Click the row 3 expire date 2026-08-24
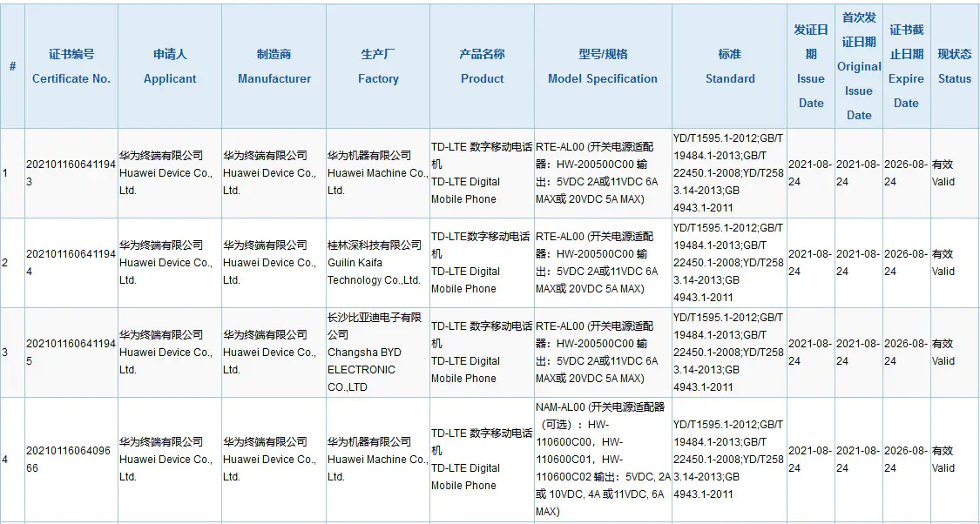This screenshot has width=980, height=524. point(906,353)
